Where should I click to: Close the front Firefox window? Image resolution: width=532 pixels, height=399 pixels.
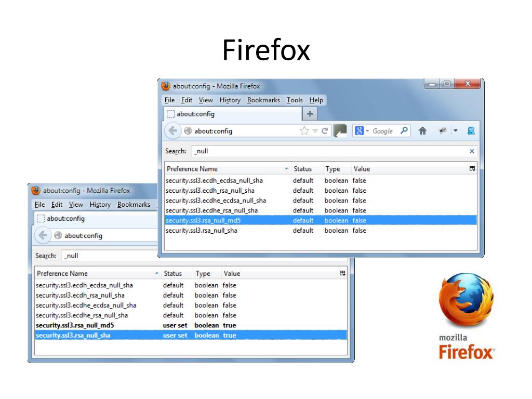pyautogui.click(x=468, y=84)
